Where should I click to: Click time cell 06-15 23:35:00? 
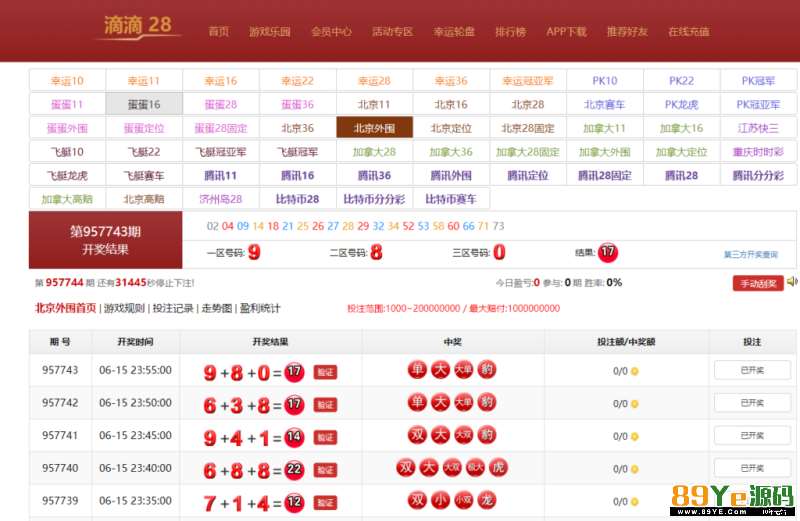(x=135, y=501)
